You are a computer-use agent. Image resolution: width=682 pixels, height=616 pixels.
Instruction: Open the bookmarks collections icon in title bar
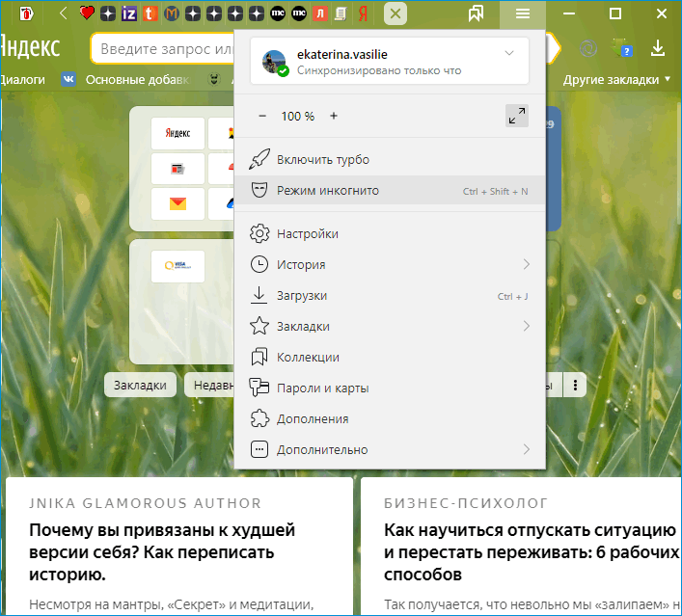[476, 13]
